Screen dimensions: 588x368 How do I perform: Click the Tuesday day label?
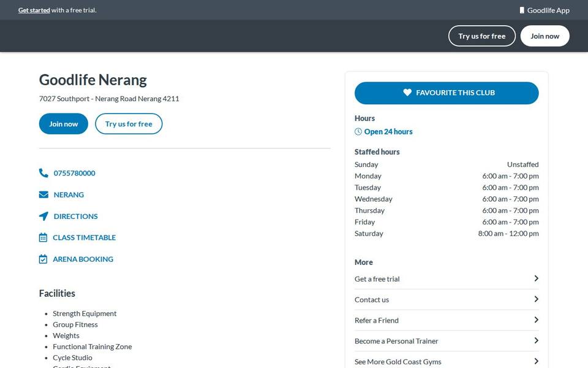point(367,188)
